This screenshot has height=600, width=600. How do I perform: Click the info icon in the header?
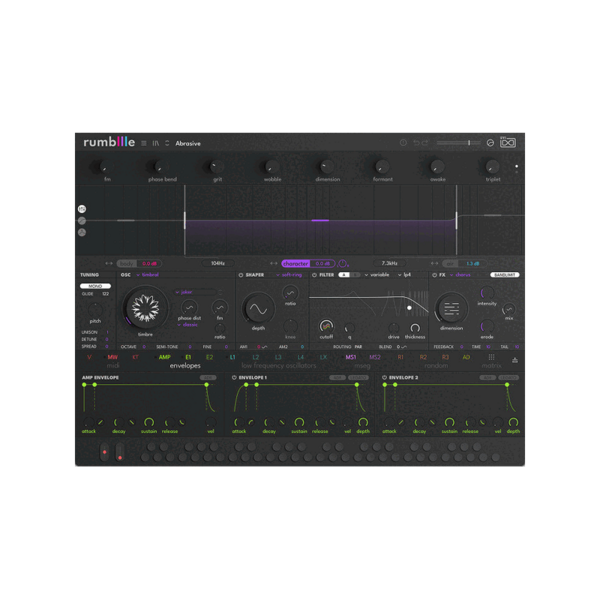click(x=403, y=143)
